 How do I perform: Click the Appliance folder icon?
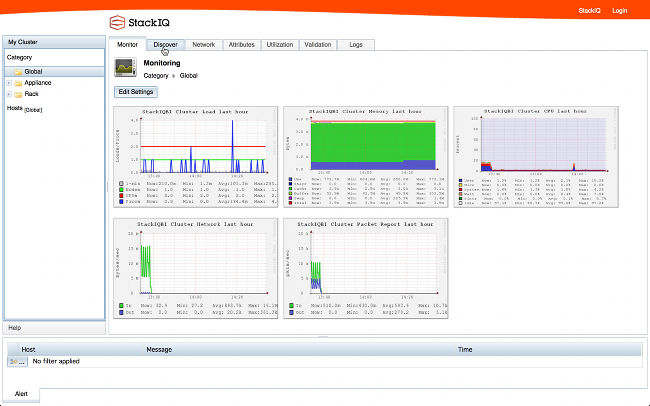tap(18, 83)
